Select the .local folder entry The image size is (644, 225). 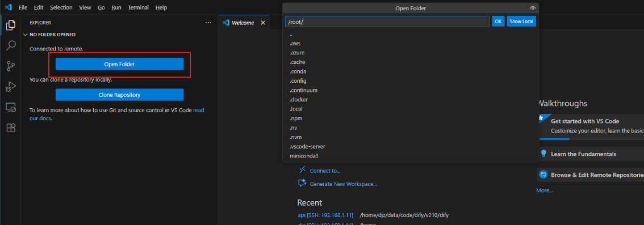[x=411, y=109]
